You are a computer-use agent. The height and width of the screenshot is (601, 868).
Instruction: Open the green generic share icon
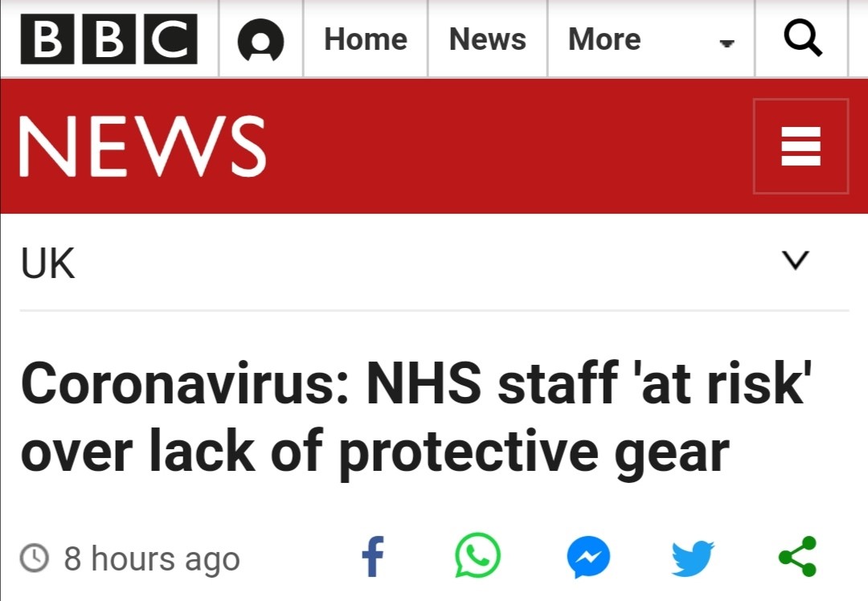pyautogui.click(x=797, y=556)
